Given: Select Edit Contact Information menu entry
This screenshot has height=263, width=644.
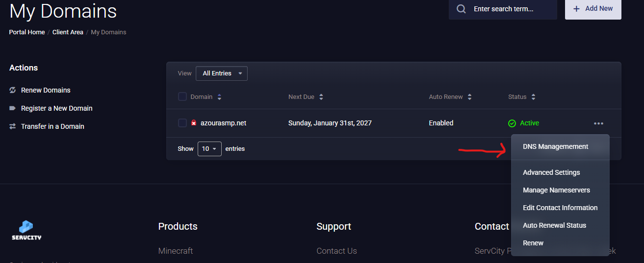Looking at the screenshot, I should (x=560, y=208).
